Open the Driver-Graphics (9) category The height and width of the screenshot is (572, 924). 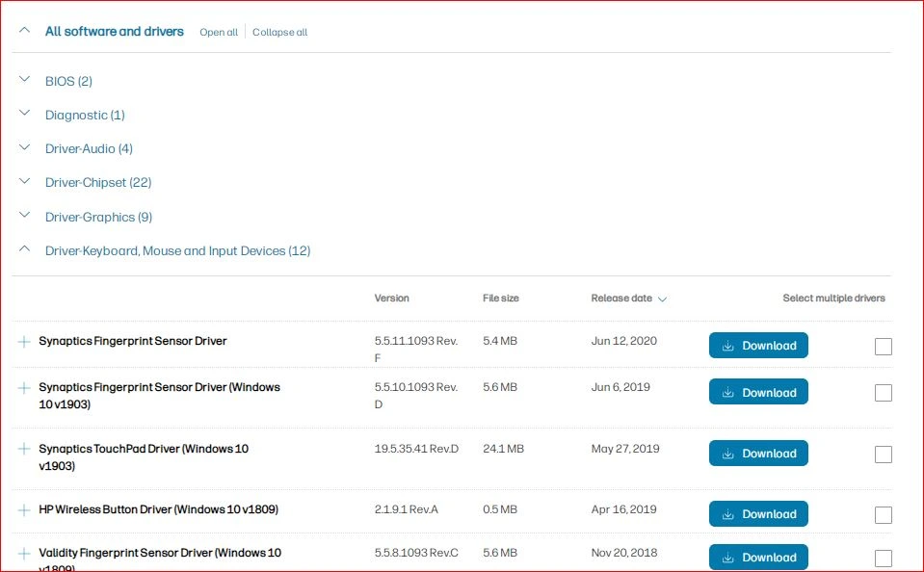tap(99, 217)
